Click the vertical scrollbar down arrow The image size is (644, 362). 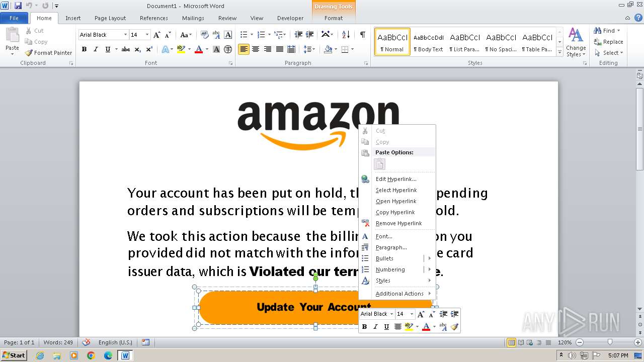pyautogui.click(x=639, y=309)
